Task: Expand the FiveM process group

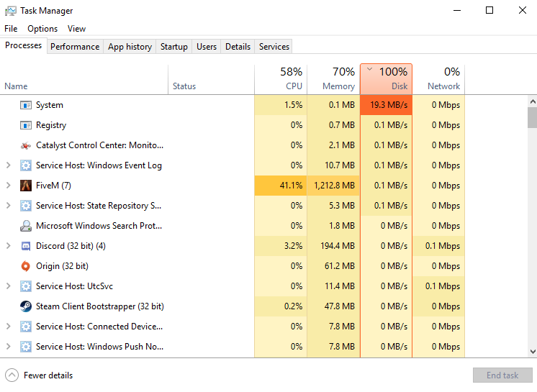Action: tap(8, 186)
